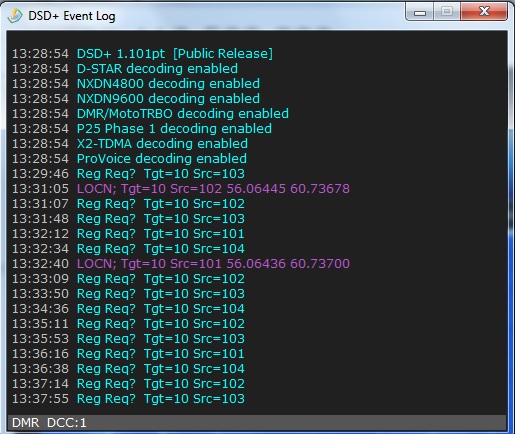Click the X2-TDMA decoding enabled entry
The width and height of the screenshot is (515, 434).
point(130,144)
